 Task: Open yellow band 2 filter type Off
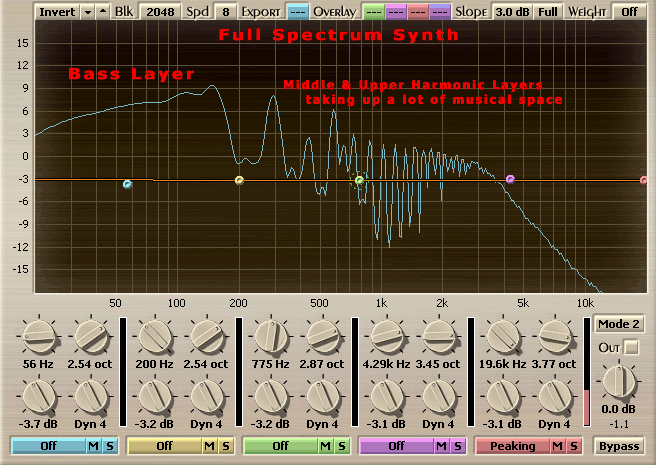click(164, 446)
